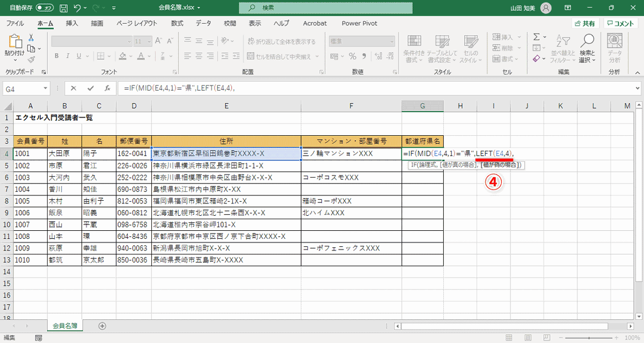Select the 並べ替えとフィルター sort icon

pyautogui.click(x=562, y=47)
